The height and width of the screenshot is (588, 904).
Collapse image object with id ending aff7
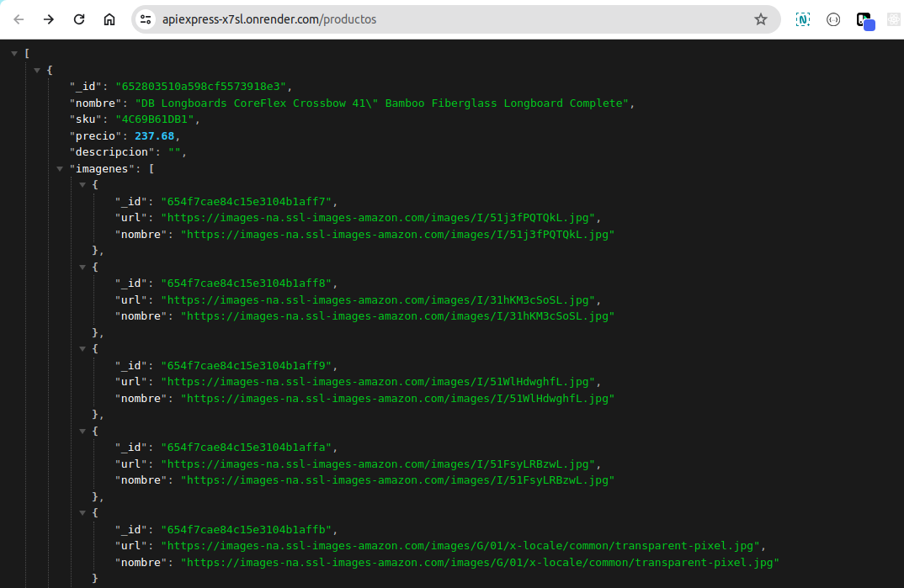pyautogui.click(x=82, y=185)
